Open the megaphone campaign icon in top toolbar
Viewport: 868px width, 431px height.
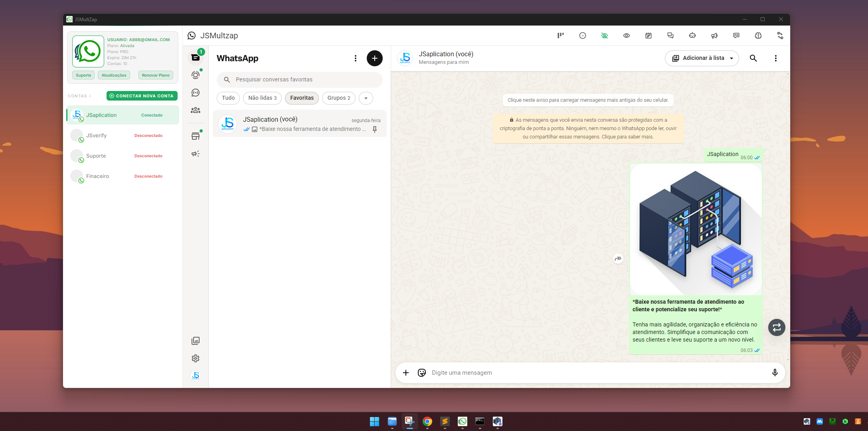click(x=714, y=36)
